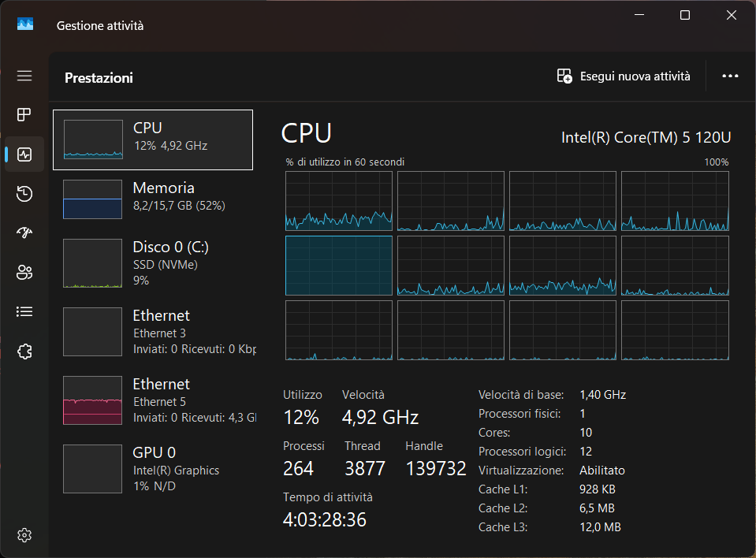The width and height of the screenshot is (756, 558).
Task: Click the Handle count 139732
Action: coord(437,468)
